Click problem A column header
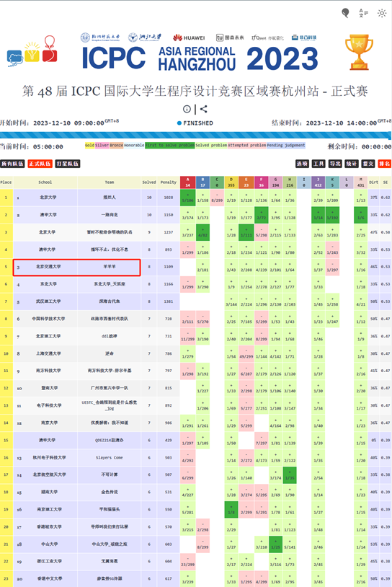The image size is (392, 587). [x=187, y=182]
